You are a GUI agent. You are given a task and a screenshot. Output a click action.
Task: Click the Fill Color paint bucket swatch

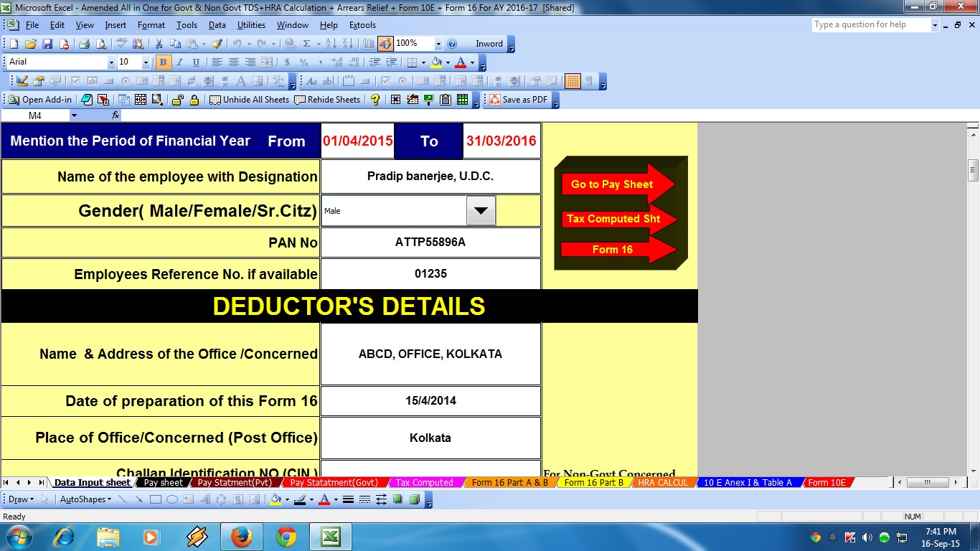click(x=435, y=62)
